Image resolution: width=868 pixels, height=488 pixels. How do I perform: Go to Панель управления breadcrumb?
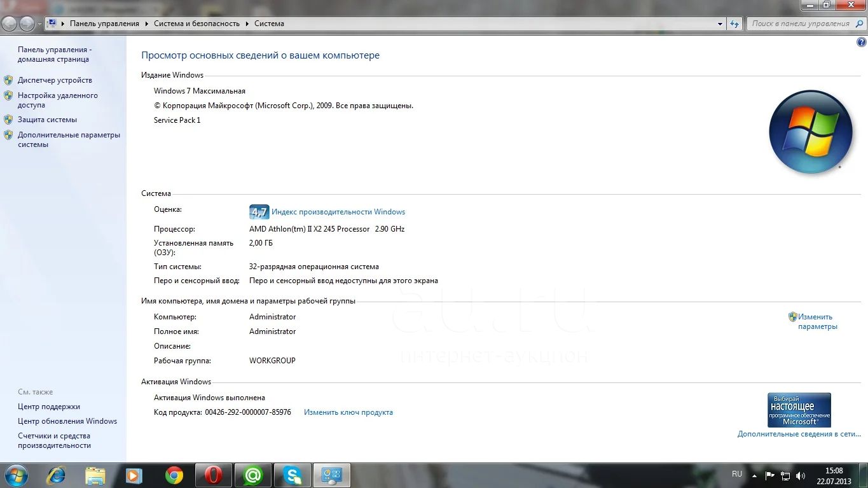point(104,24)
